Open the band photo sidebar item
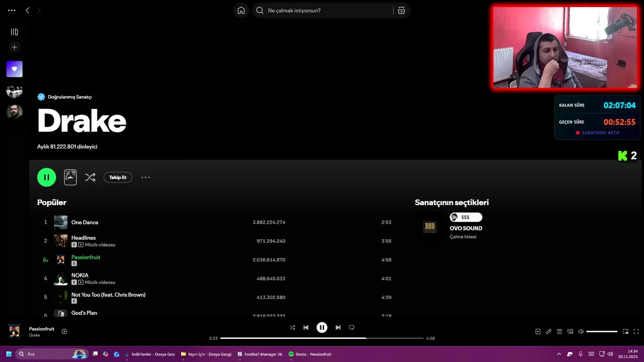The width and height of the screenshot is (644, 362). pos(14,91)
